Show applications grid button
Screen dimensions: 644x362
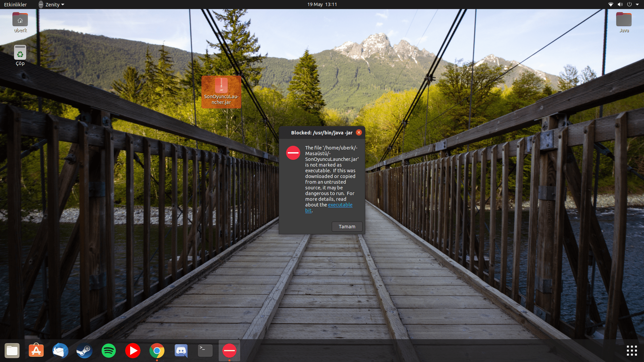pyautogui.click(x=632, y=351)
